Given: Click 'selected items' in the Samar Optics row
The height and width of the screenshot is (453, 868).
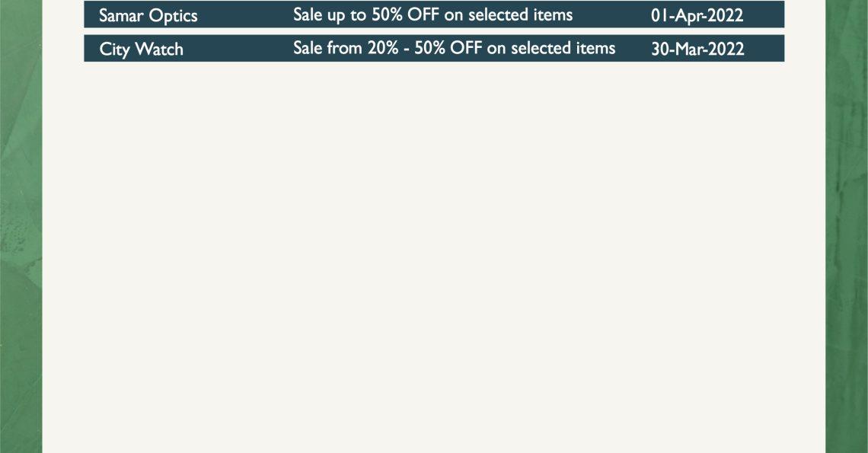Looking at the screenshot, I should 520,15.
